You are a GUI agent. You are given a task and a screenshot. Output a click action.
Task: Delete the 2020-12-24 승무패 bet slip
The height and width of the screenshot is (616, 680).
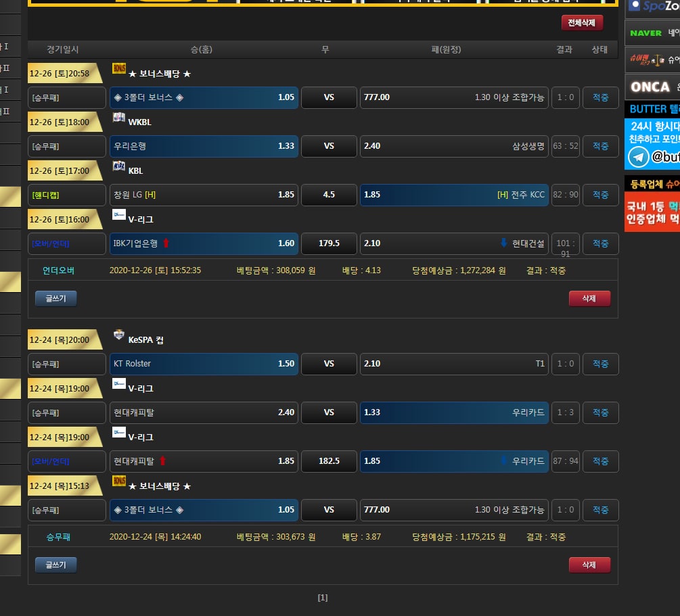tap(589, 565)
